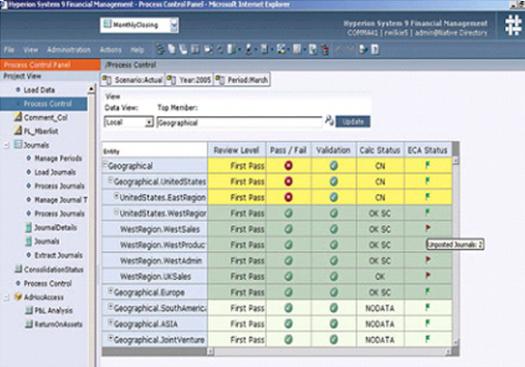Screen dimensions: 525x367
Task: Click Project View scroll up arrow
Action: (x=91, y=89)
